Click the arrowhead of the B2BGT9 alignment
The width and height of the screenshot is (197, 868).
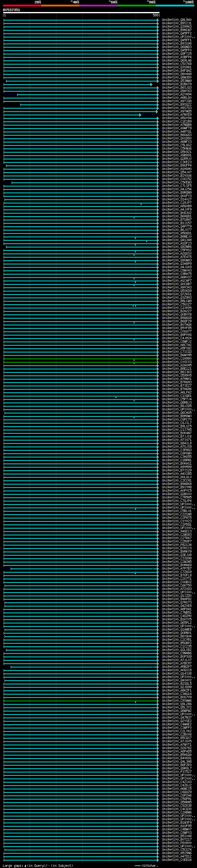click(151, 85)
